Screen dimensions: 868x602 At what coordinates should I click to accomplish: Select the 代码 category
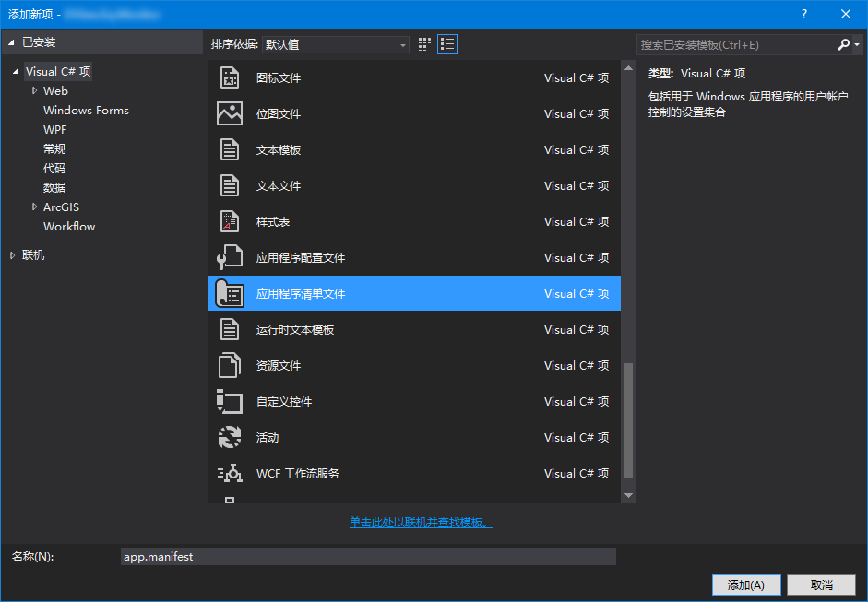pyautogui.click(x=54, y=168)
